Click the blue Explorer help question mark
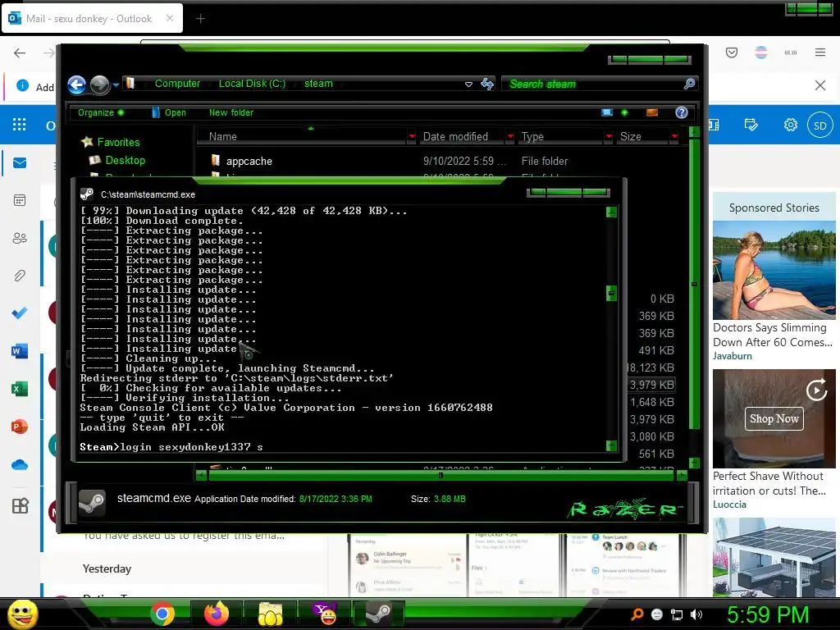This screenshot has width=840, height=630. [682, 112]
